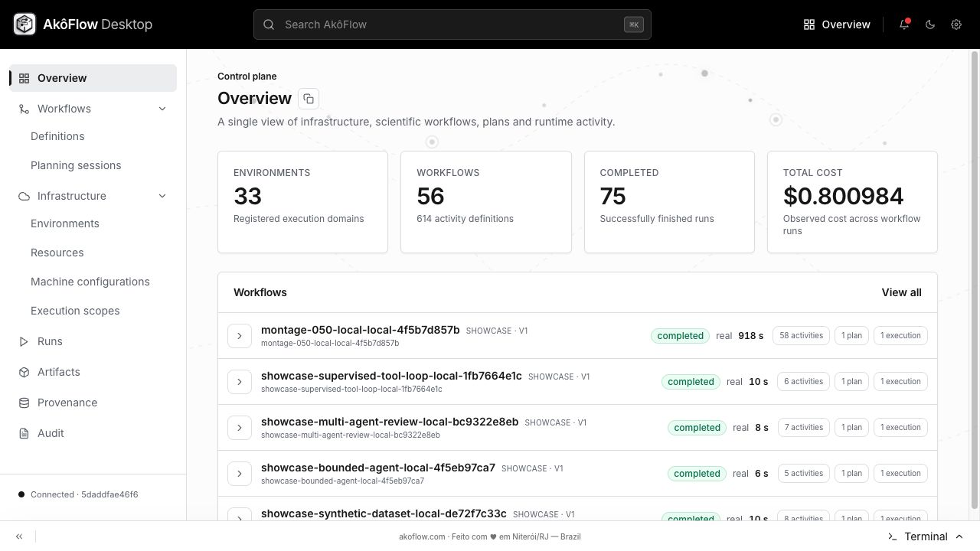
Task: Expand the showcase-multi-agent-review workflow row
Action: coord(240,428)
